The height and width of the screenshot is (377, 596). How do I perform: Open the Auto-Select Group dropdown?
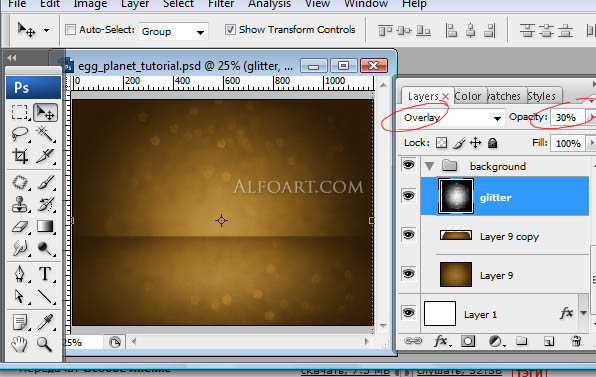tap(173, 32)
